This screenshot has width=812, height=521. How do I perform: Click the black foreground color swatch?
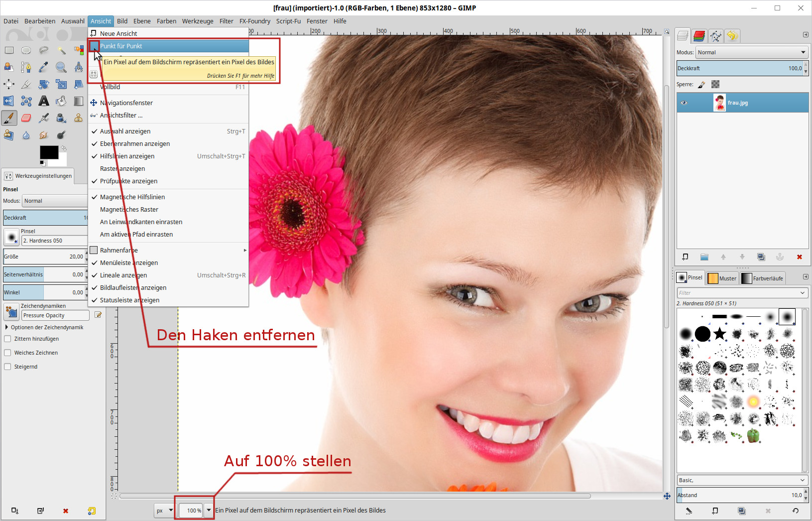pos(49,152)
